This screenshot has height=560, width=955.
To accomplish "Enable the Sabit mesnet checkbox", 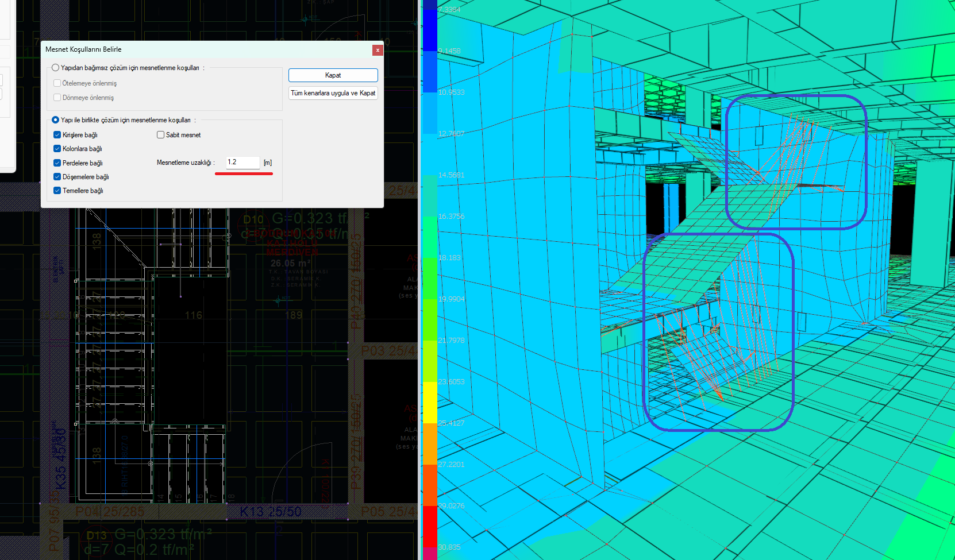I will pos(161,135).
